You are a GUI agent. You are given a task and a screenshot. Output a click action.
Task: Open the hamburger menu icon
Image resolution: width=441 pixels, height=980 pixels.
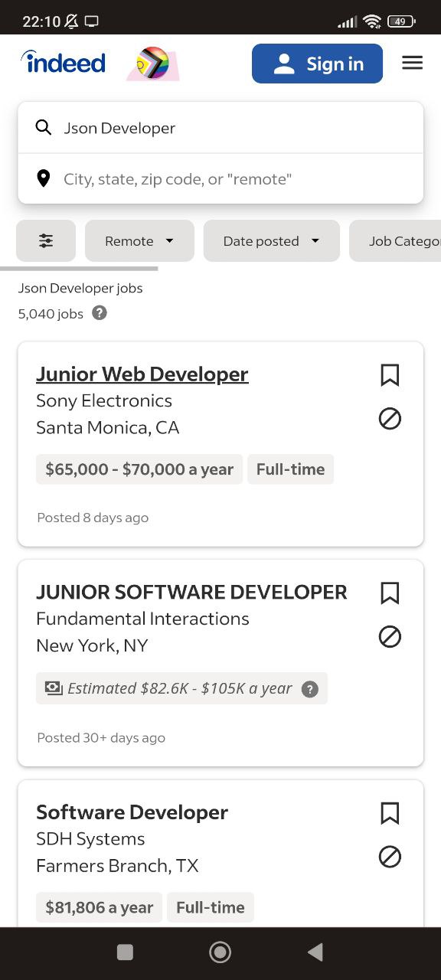412,63
